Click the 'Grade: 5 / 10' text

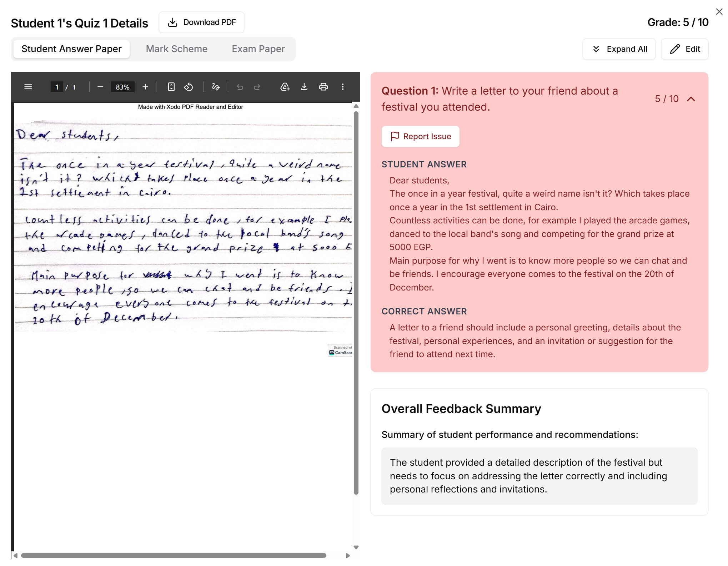tap(678, 22)
